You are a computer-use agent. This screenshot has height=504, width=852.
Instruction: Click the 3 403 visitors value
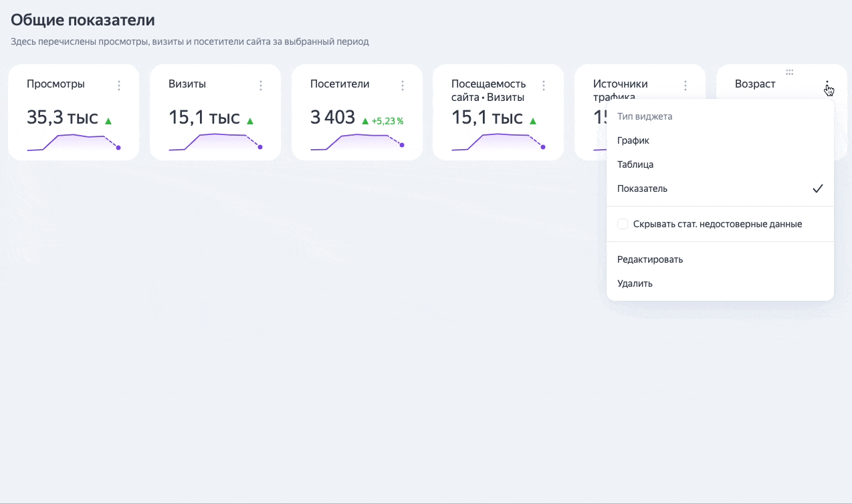[x=332, y=118]
